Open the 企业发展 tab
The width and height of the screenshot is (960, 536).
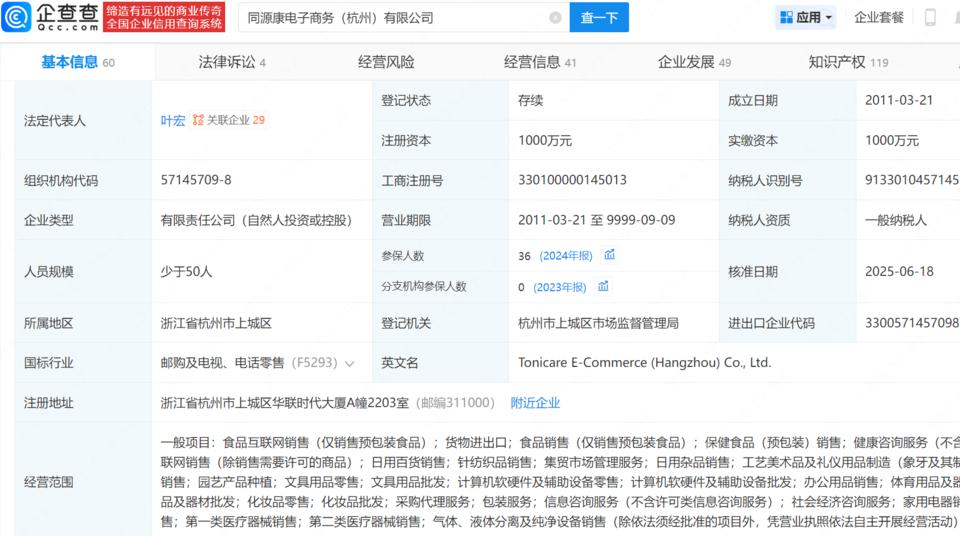point(686,62)
